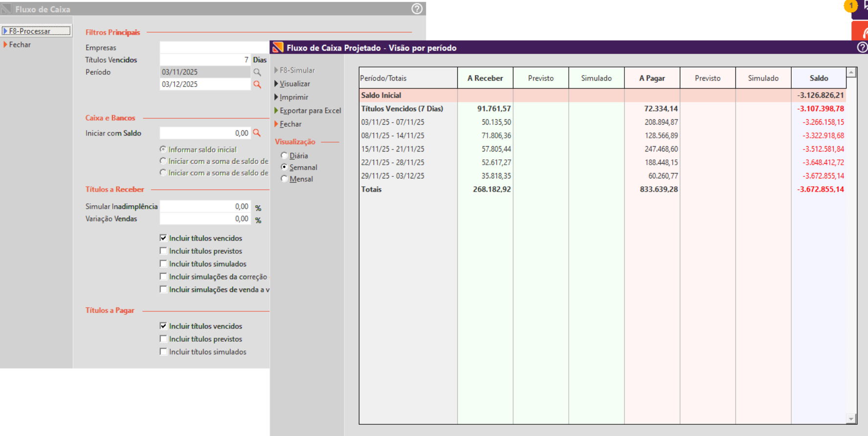
Task: Select the Títulos Vencidos (7 Dias) row
Action: point(602,109)
